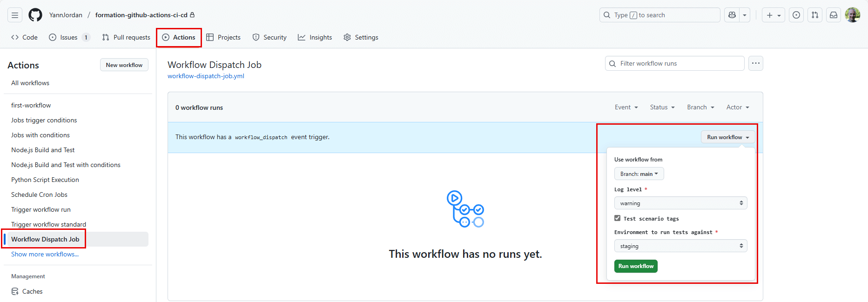Expand the Event filter dropdown
The image size is (868, 302).
coord(626,107)
